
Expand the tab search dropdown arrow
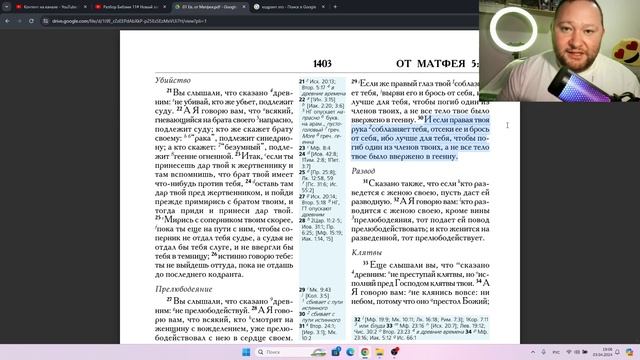[x=7, y=7]
